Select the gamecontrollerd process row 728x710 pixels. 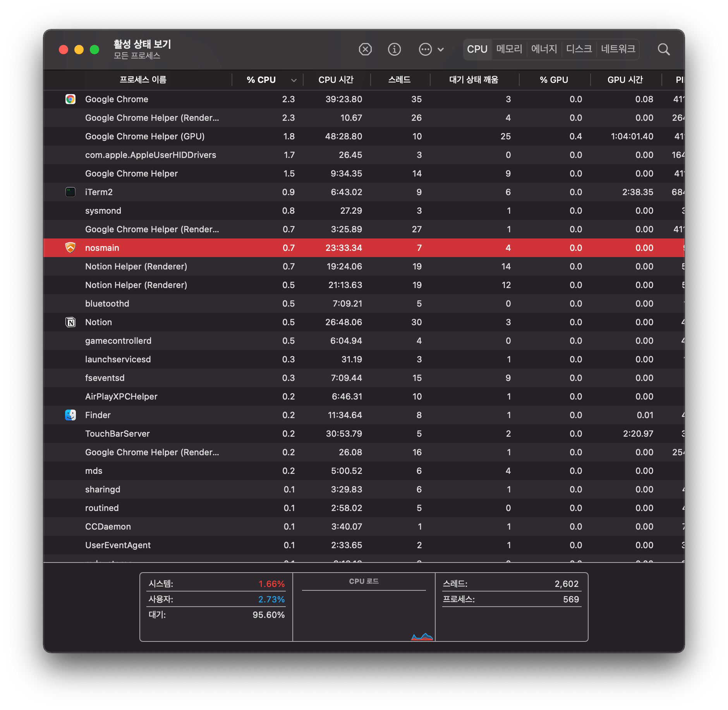(x=364, y=341)
